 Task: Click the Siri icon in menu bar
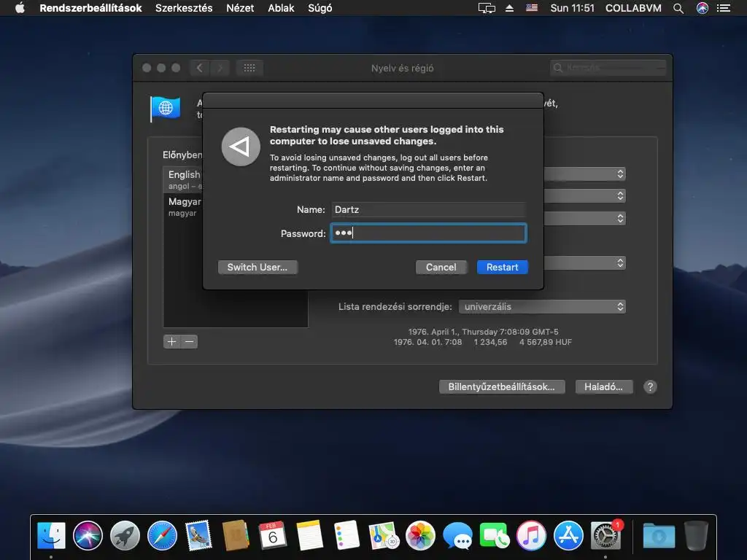tap(703, 8)
